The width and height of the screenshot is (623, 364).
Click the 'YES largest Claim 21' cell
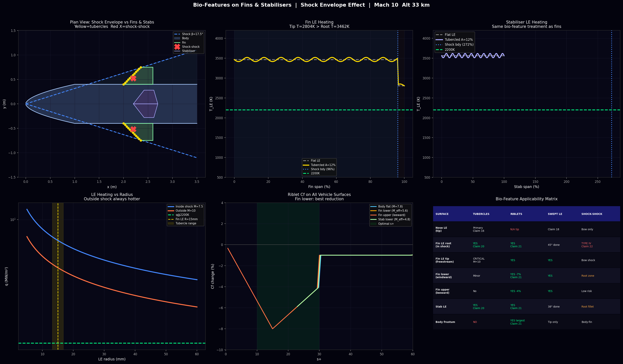click(518, 322)
